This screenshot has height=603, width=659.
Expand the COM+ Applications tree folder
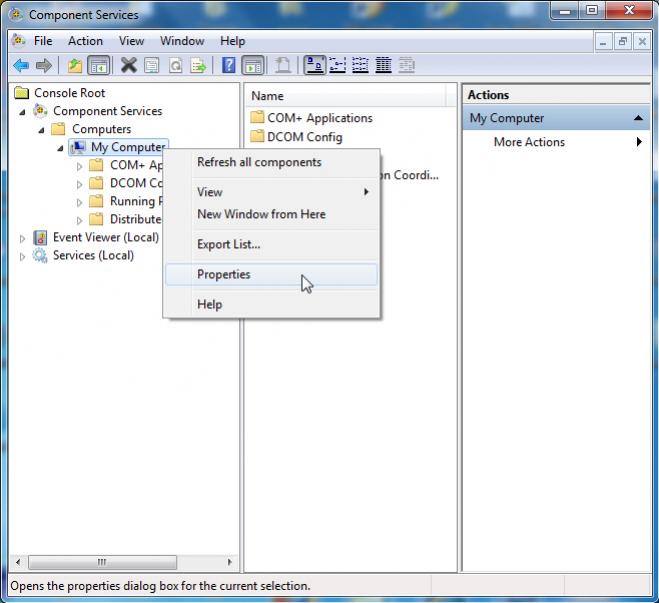pyautogui.click(x=79, y=166)
